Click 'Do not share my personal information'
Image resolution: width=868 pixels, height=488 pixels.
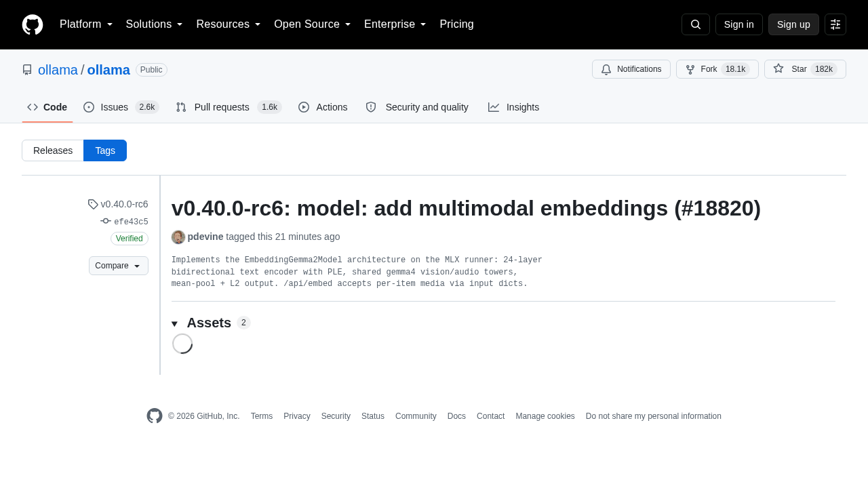pyautogui.click(x=654, y=416)
